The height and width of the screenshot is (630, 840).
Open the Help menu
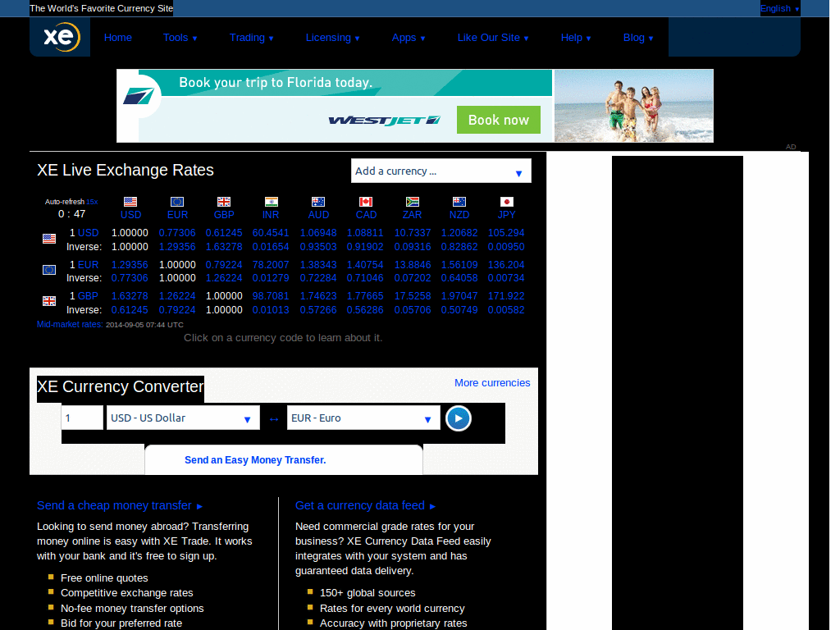click(x=576, y=38)
